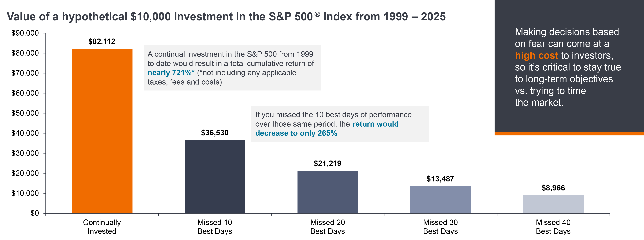Viewport: 644px width, 240px height.
Task: Select the $21,219 data label
Action: [328, 163]
